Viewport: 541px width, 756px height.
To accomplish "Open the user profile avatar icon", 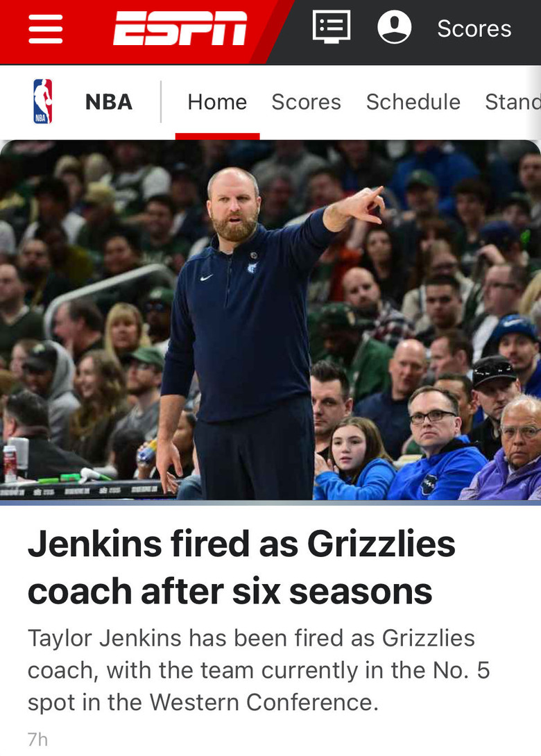I will coord(395,28).
